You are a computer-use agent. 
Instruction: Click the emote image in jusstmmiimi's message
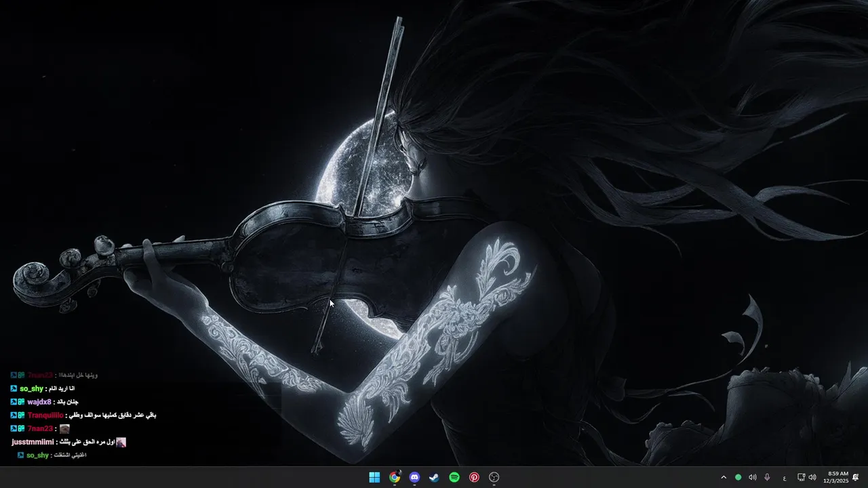[x=121, y=442]
